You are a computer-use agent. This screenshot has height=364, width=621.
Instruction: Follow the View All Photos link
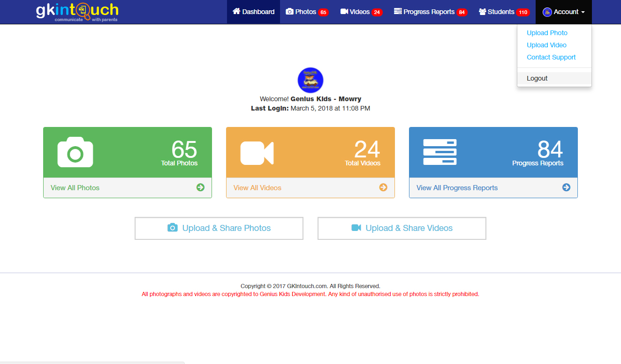point(75,187)
